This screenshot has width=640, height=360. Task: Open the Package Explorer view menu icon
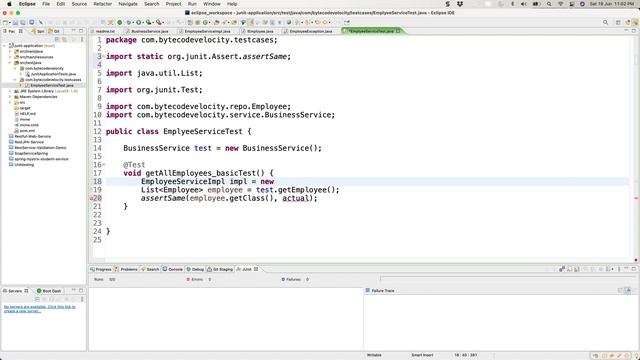click(x=82, y=39)
